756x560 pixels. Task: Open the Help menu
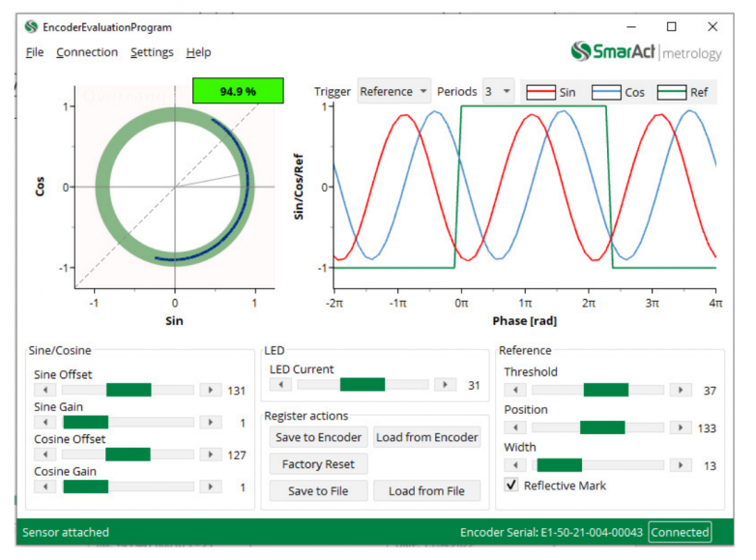[198, 52]
